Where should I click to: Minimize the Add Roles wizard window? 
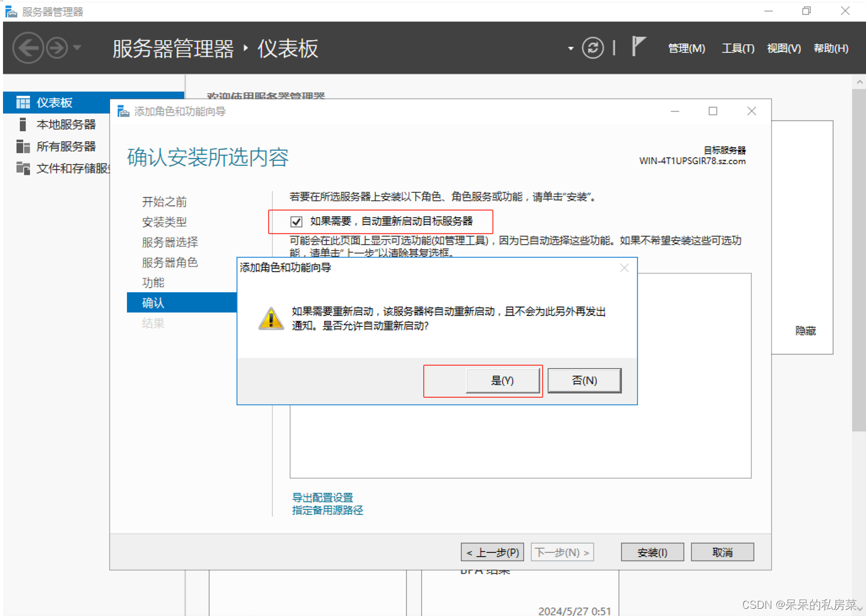tap(675, 111)
